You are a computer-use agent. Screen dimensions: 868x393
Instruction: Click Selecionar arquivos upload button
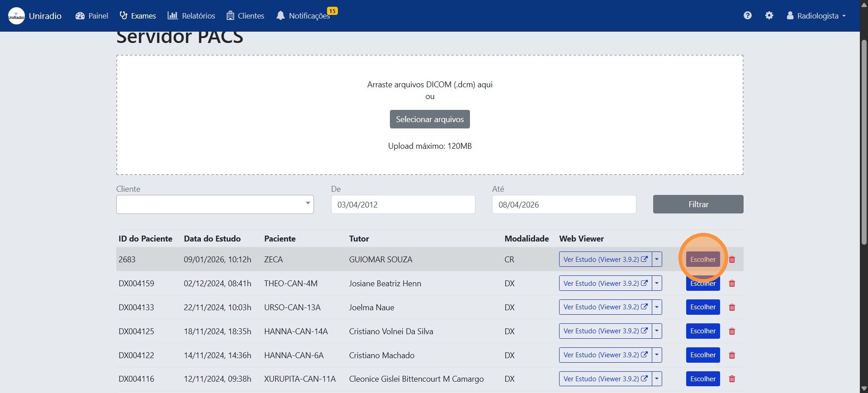pyautogui.click(x=430, y=119)
